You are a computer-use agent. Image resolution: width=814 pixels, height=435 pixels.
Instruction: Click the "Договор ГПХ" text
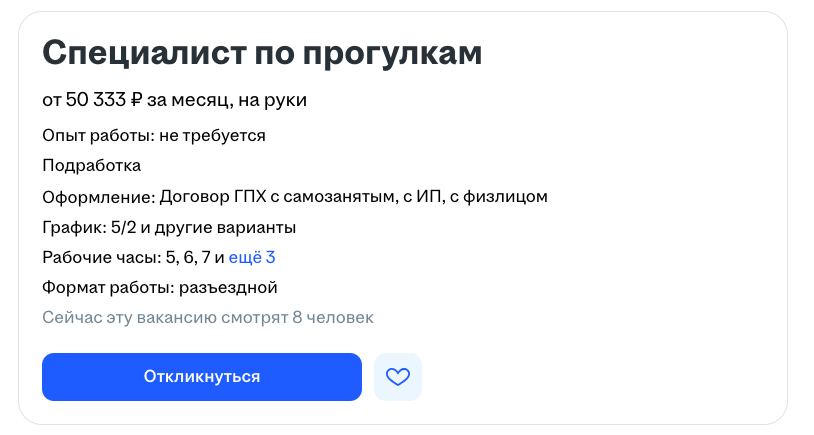tap(209, 196)
